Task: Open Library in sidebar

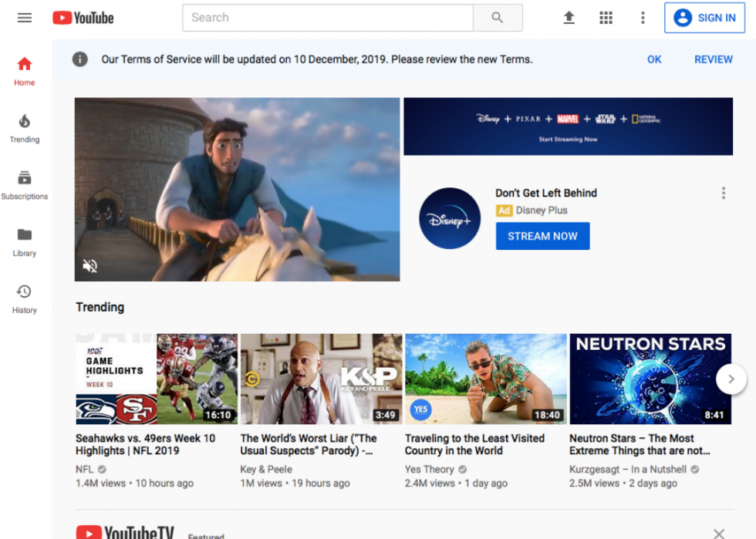Action: [x=24, y=242]
